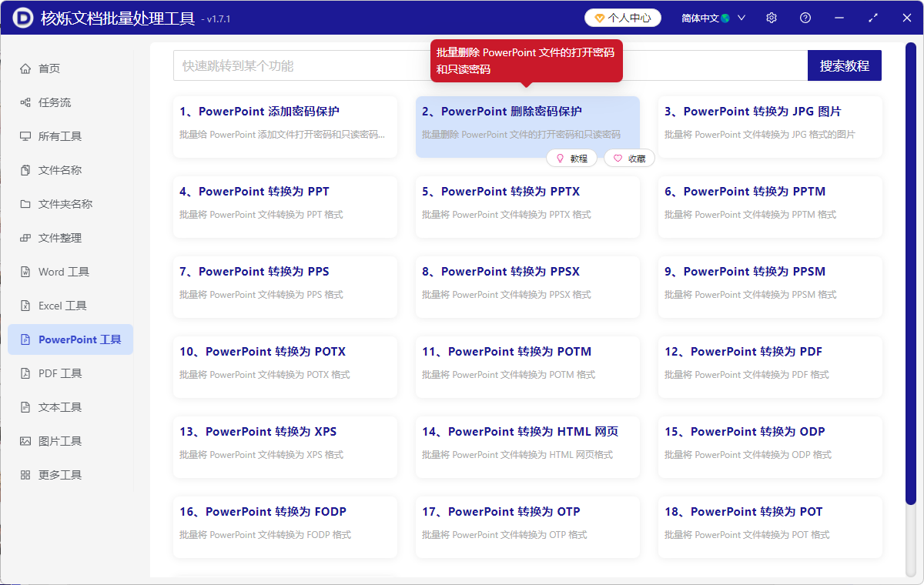This screenshot has height=585, width=924.
Task: Click the 更多工具 sidebar label
Action: click(x=60, y=475)
